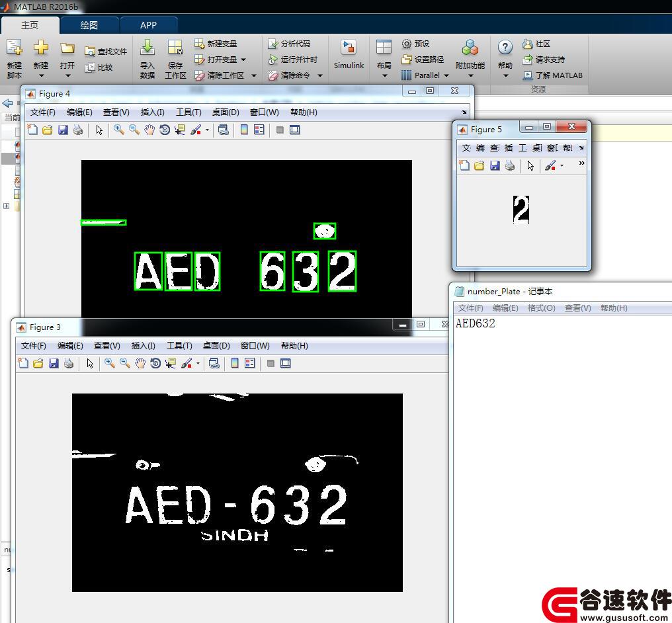Switch to the 绘图 ribbon tab

pyautogui.click(x=89, y=25)
